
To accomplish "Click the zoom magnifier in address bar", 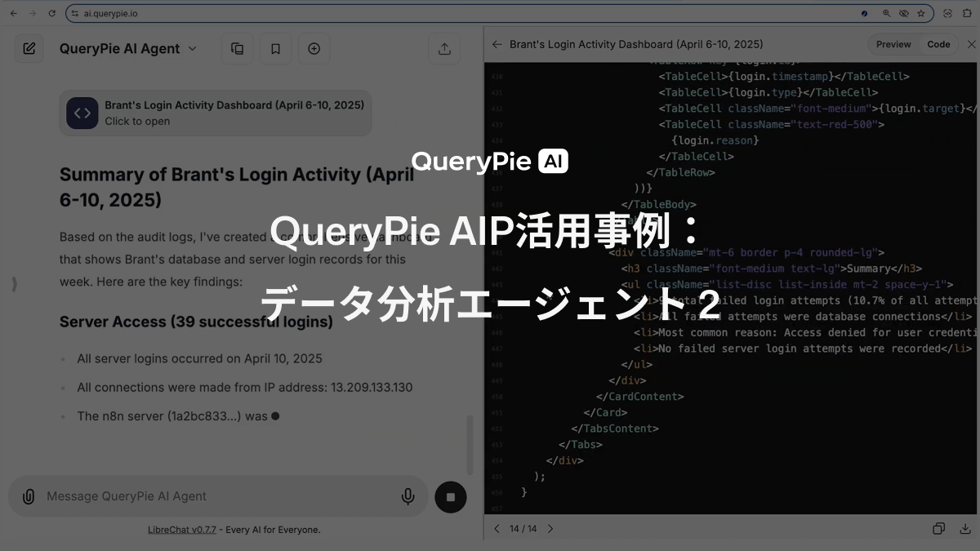I will point(886,13).
